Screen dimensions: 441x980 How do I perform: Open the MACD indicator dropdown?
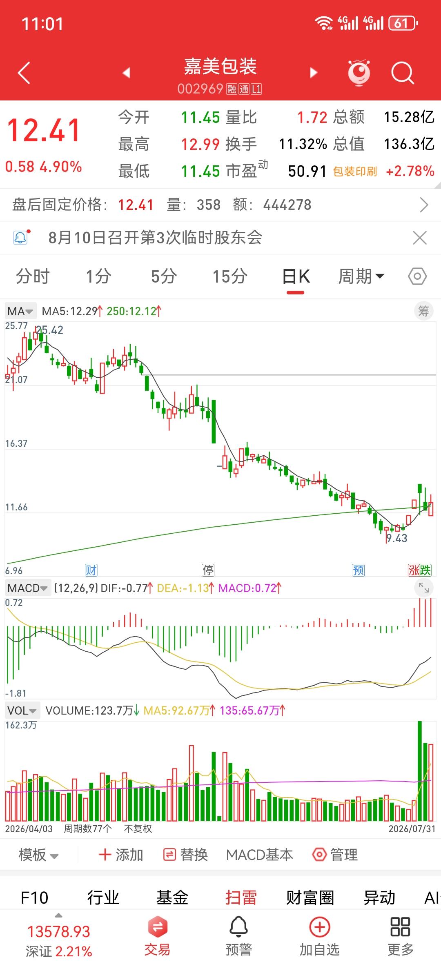pyautogui.click(x=28, y=588)
